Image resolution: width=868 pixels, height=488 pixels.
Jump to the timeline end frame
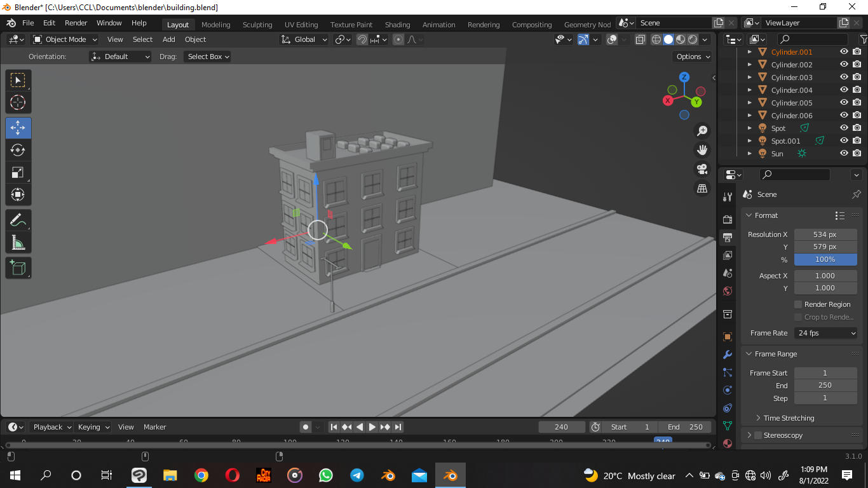point(398,427)
